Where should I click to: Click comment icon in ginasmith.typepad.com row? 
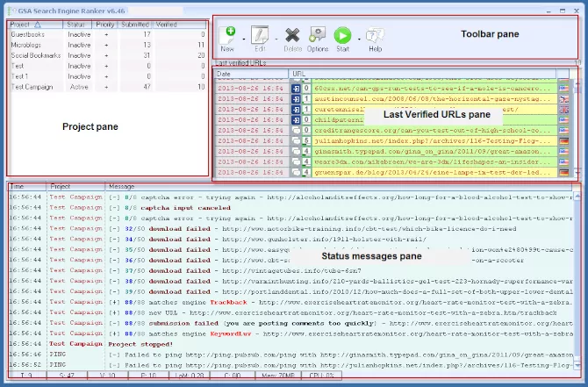pos(296,152)
